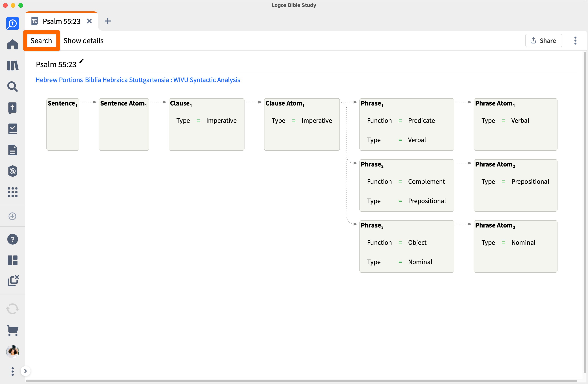588x384 pixels.
Task: Change Phrase 3 Type value Nominal
Action: [x=420, y=262]
